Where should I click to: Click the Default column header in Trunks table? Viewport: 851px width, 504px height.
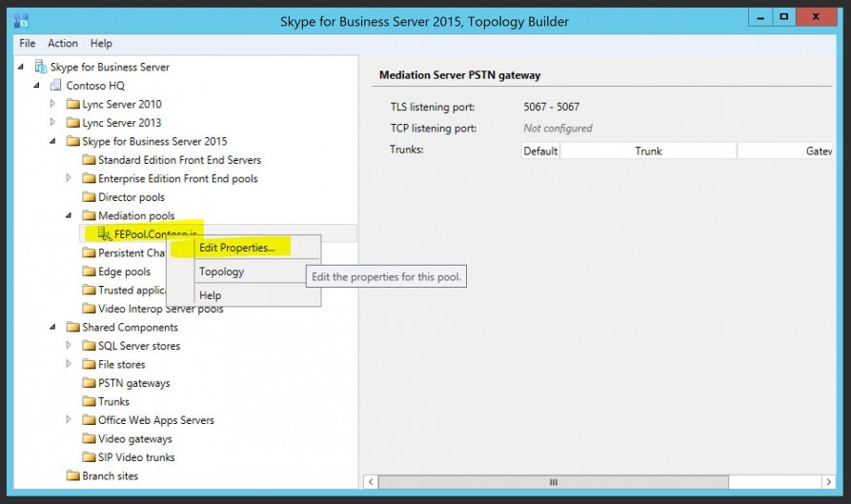[x=540, y=151]
